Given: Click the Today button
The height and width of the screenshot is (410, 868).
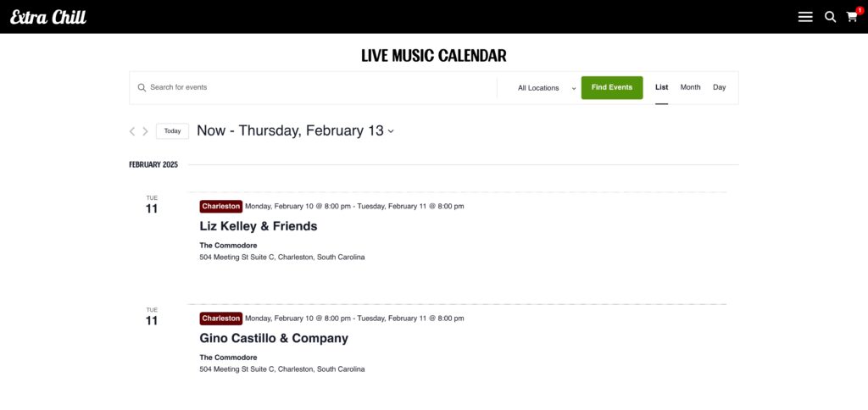Looking at the screenshot, I should click(x=172, y=131).
